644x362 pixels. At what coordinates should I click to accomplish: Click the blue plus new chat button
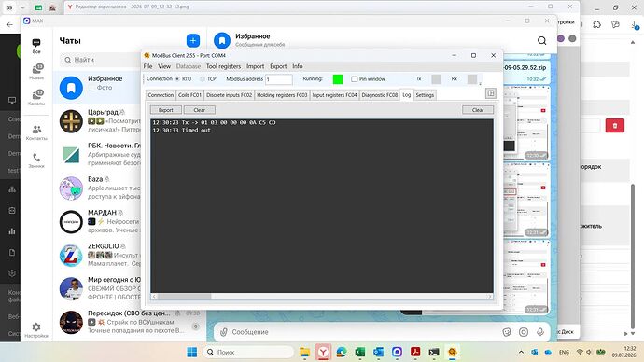click(x=193, y=41)
